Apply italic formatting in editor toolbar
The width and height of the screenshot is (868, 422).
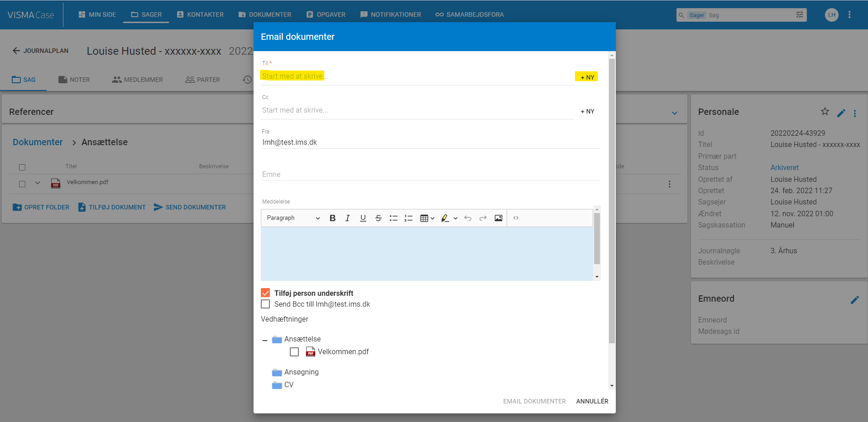coord(347,218)
